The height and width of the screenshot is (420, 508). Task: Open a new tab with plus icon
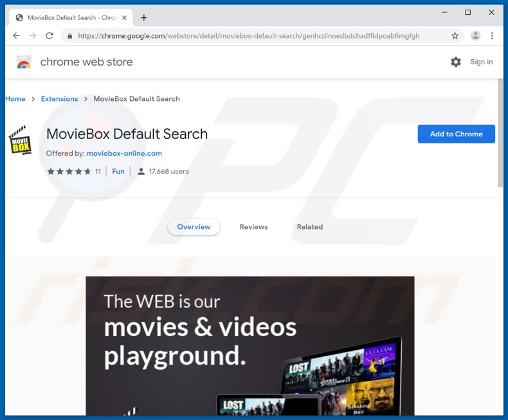coord(144,18)
